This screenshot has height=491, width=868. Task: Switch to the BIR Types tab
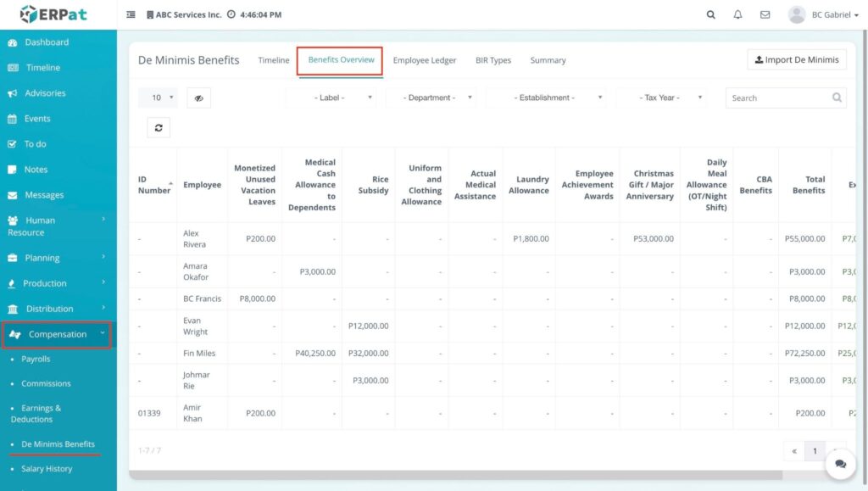[493, 60]
